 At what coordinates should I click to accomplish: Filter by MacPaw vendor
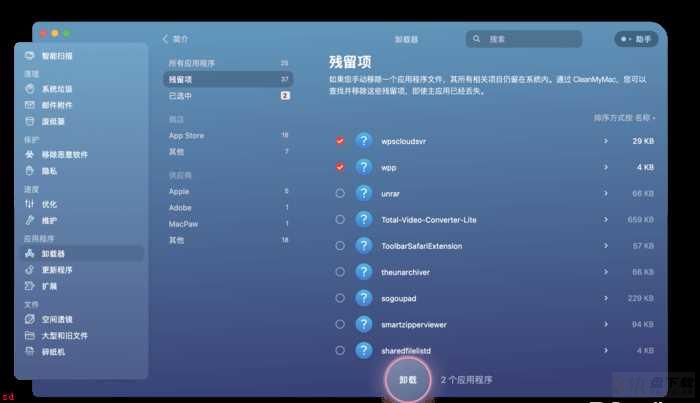(x=228, y=224)
